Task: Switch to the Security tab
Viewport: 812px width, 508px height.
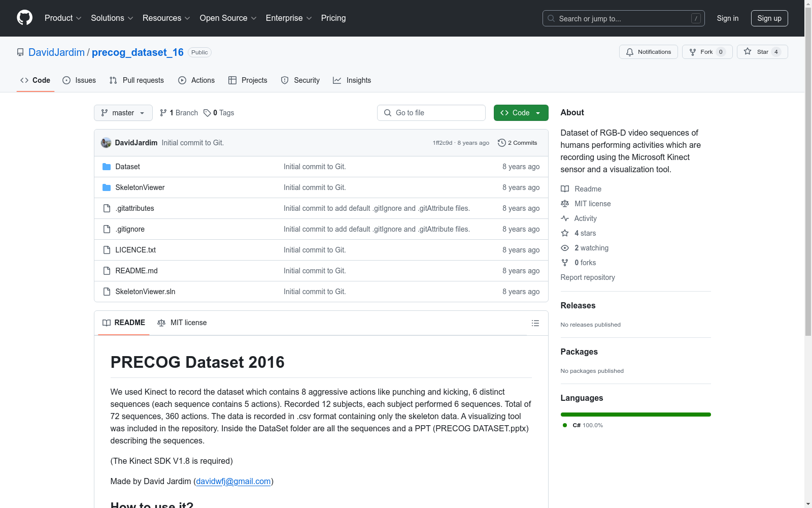Action: pos(300,80)
